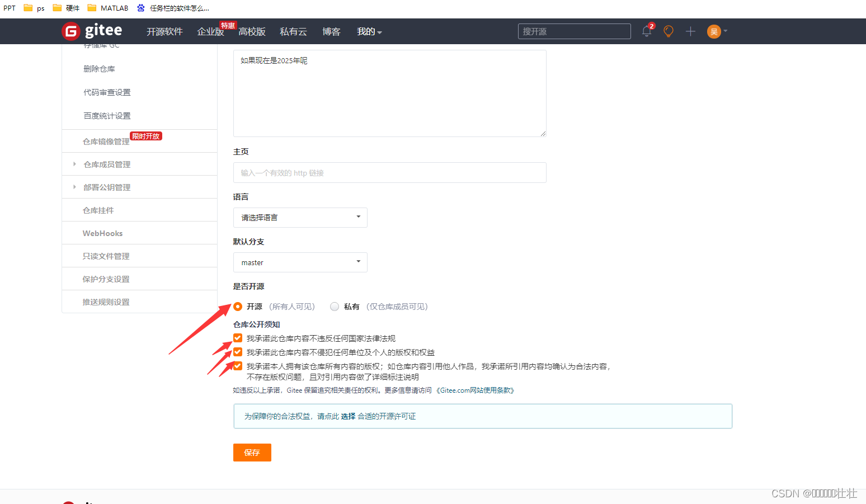Screen dimensions: 866x504
Task: Open 只读文件管理 in the sidebar
Action: [106, 256]
